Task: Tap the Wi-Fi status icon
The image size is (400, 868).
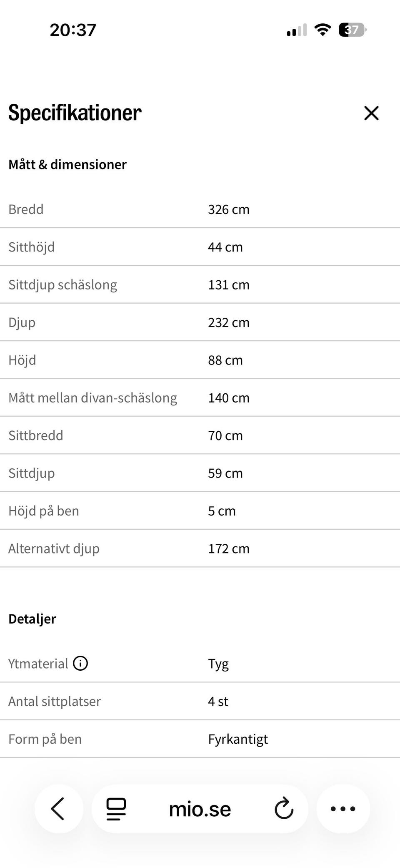Action: pos(322,30)
